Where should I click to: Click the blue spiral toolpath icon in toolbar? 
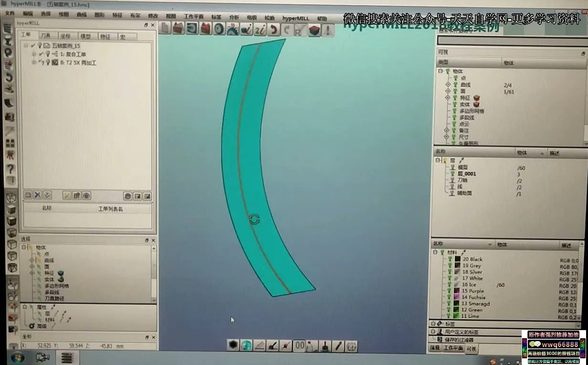click(192, 29)
